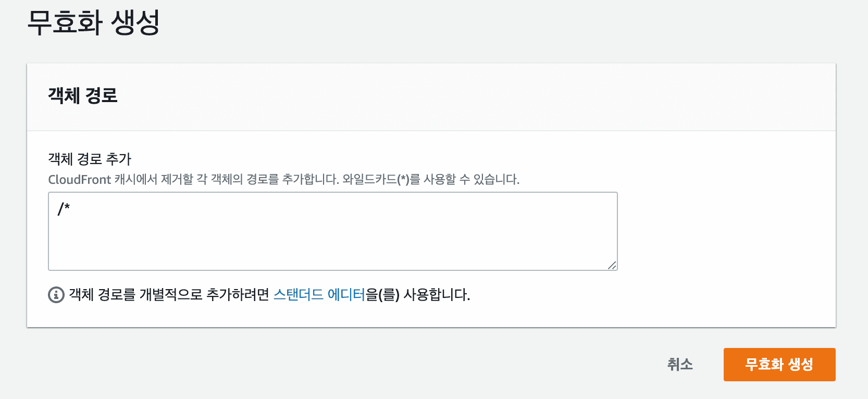This screenshot has height=399, width=868.
Task: Click the 무효화 생성 page title heading
Action: click(x=93, y=23)
